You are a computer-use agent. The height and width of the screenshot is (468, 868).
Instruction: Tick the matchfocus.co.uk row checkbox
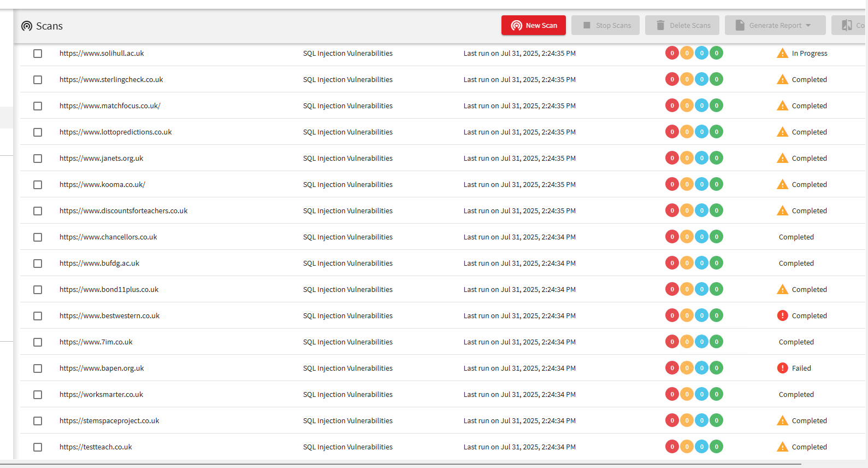coord(38,106)
